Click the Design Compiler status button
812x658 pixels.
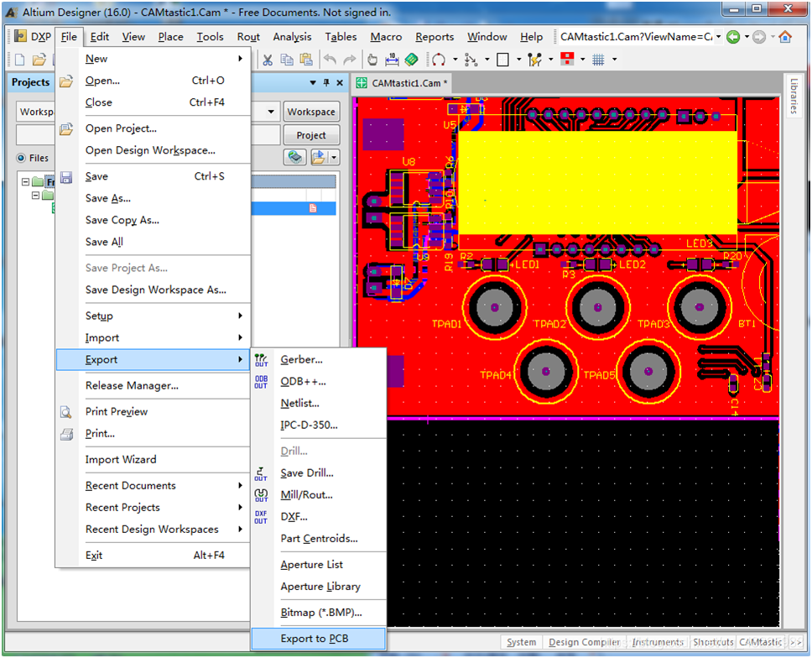[x=585, y=642]
